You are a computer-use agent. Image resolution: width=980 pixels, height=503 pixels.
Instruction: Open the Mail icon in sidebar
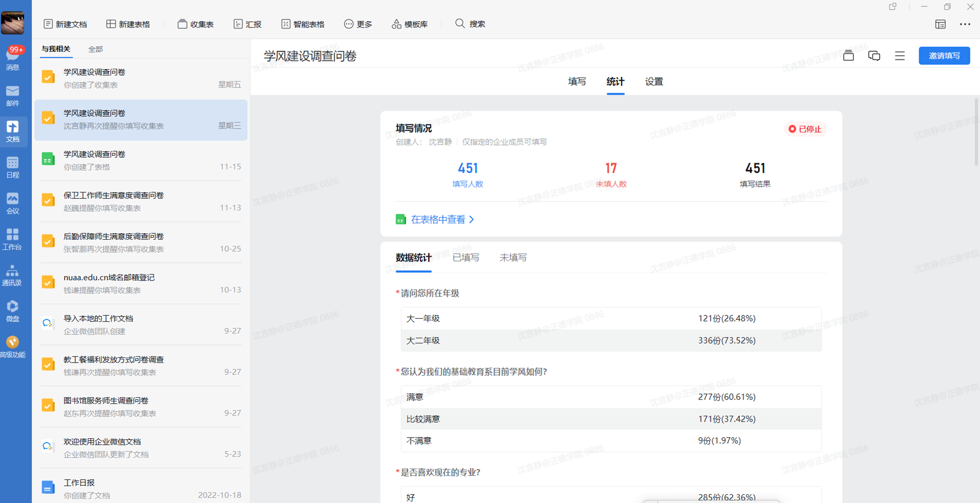point(13,95)
